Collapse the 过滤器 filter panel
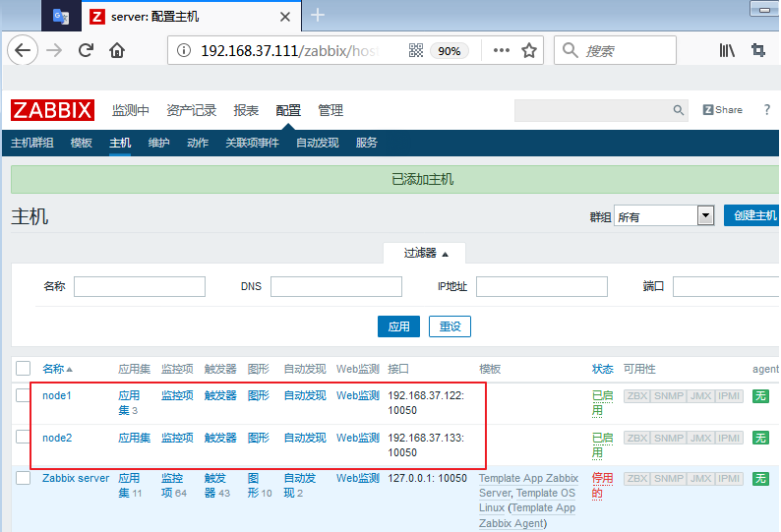The height and width of the screenshot is (532, 781). [x=425, y=253]
